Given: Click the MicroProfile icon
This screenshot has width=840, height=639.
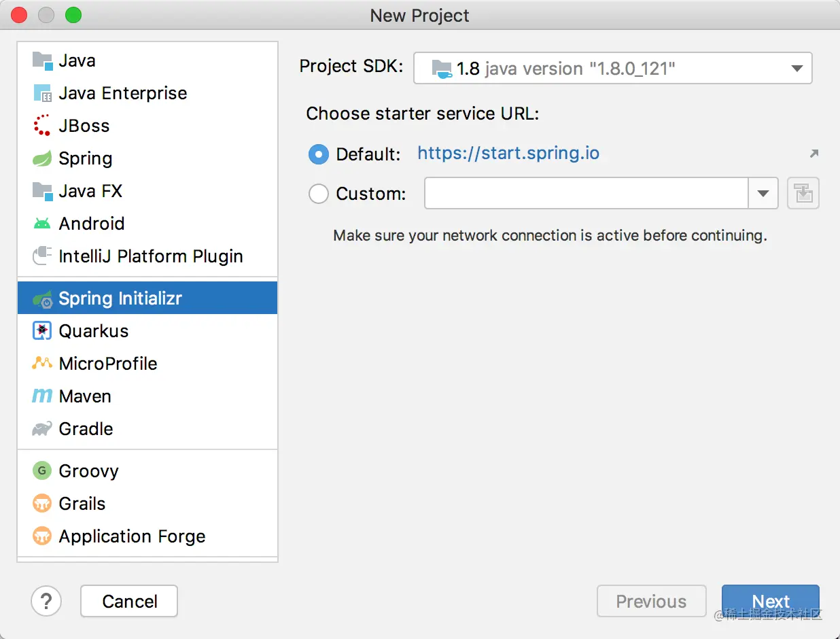Looking at the screenshot, I should coord(42,364).
